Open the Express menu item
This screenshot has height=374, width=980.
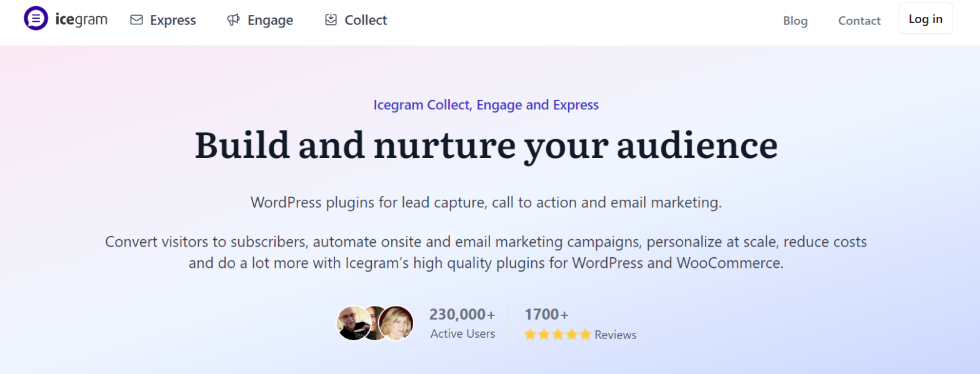tap(173, 20)
